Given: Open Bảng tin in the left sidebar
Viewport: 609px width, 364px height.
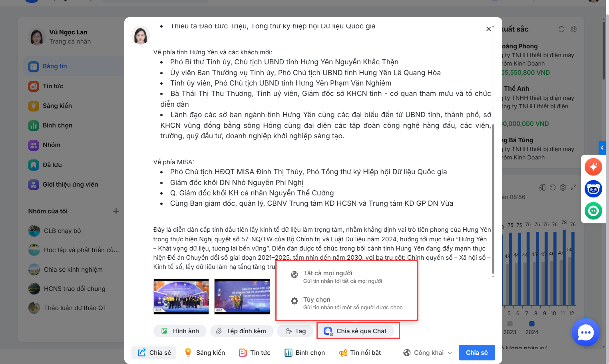Looking at the screenshot, I should point(74,66).
